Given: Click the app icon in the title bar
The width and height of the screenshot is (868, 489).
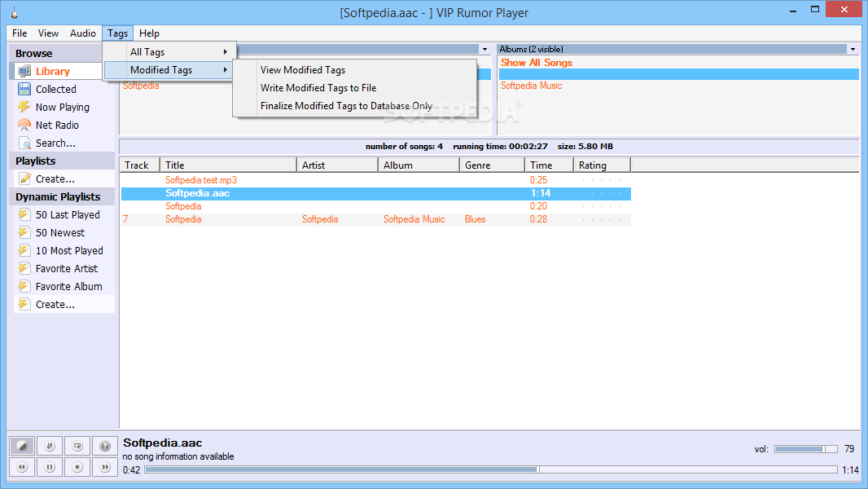Looking at the screenshot, I should pyautogui.click(x=15, y=12).
